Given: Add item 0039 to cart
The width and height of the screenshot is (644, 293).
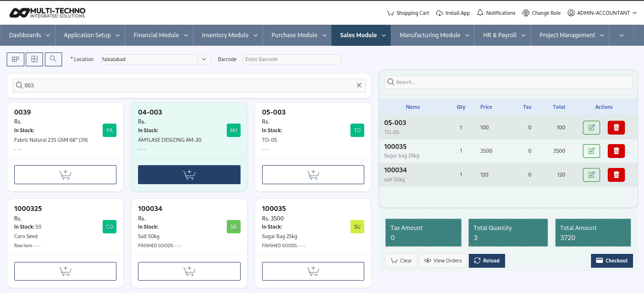Looking at the screenshot, I should [65, 175].
